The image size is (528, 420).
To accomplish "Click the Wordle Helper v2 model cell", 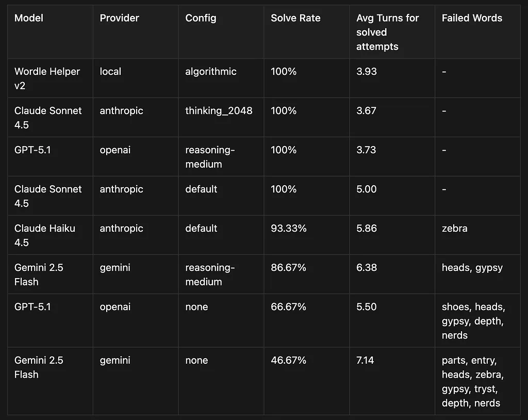I will 47,78.
